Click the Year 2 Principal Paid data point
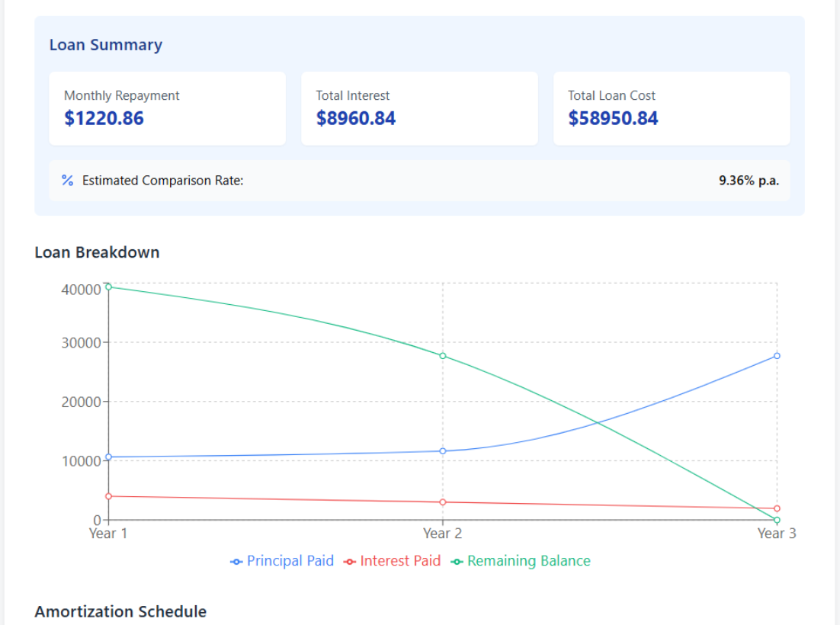The height and width of the screenshot is (625, 840). pos(443,451)
